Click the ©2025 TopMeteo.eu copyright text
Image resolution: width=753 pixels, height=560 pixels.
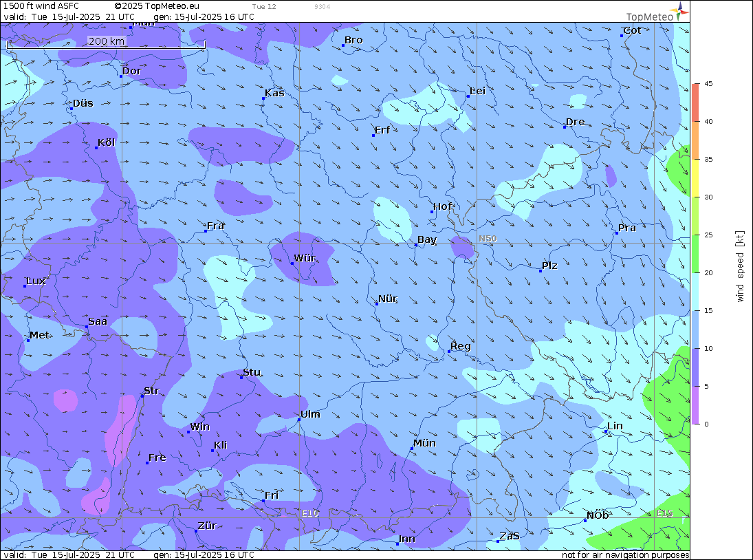point(157,6)
